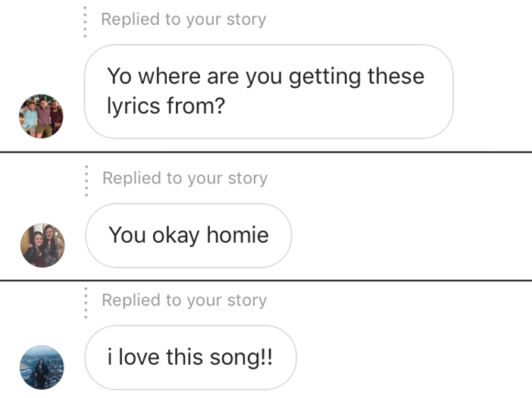Viewport: 532px width, 398px height.
Task: Click the divider line below the lyrics message
Action: click(266, 152)
